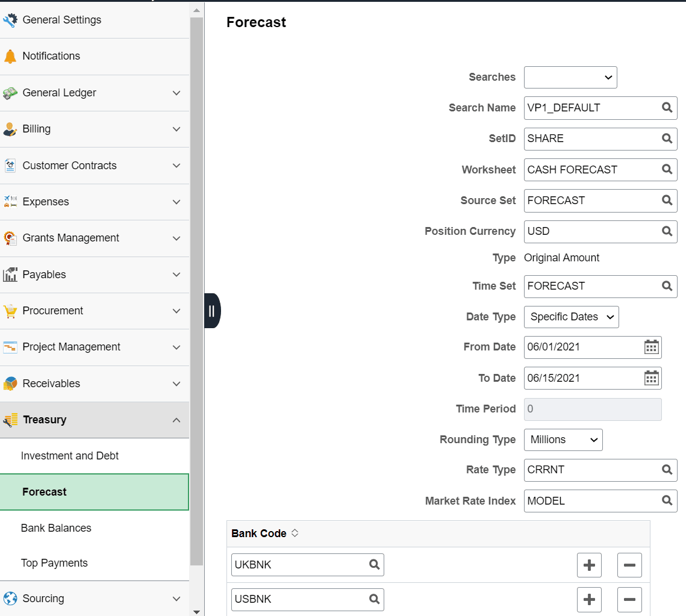Viewport: 686px width, 616px height.
Task: Open the From Date calendar picker
Action: [x=651, y=347]
